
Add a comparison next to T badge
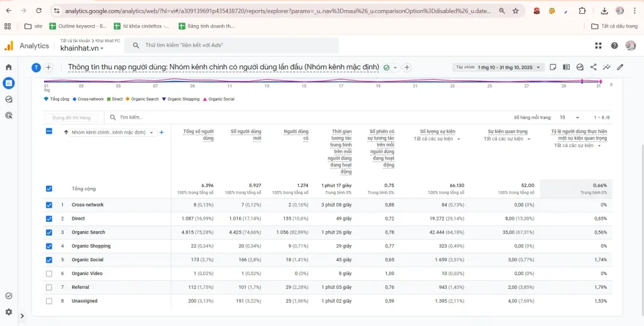[48, 67]
